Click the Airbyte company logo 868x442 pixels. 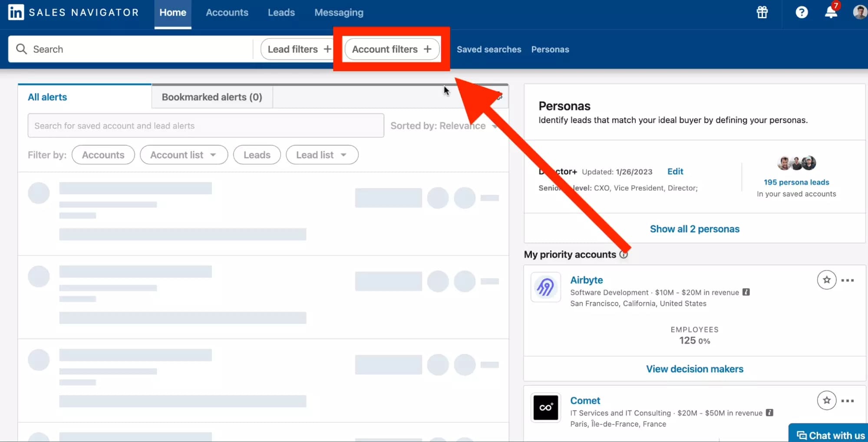coord(545,287)
